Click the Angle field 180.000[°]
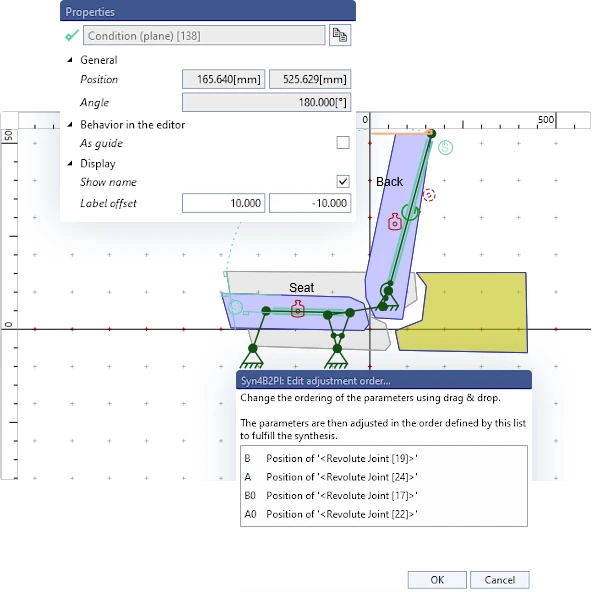592x592 pixels. click(267, 102)
